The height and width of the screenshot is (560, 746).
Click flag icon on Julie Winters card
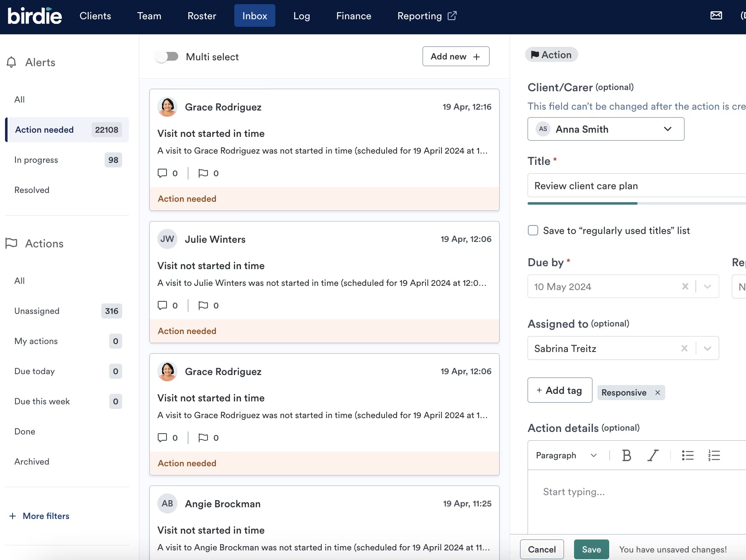click(203, 305)
